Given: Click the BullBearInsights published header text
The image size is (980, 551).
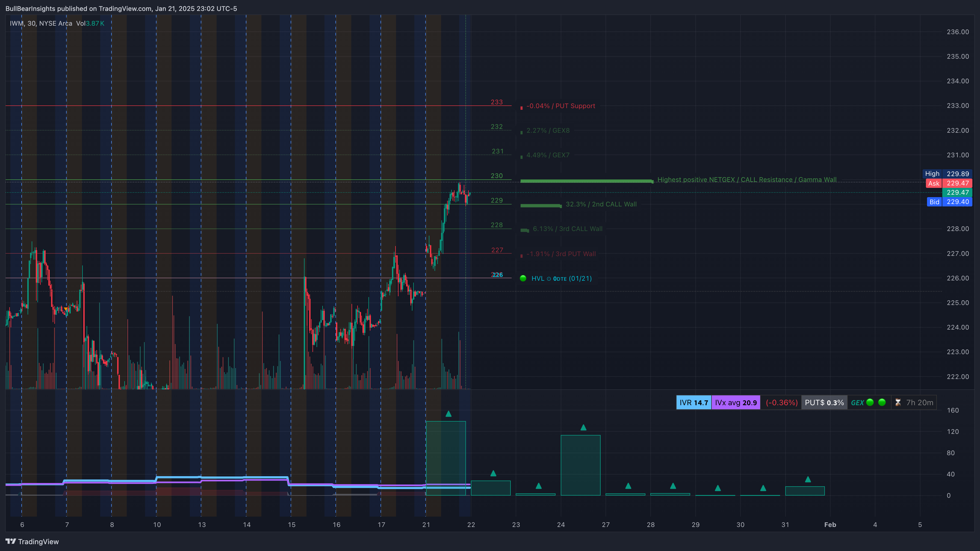Looking at the screenshot, I should click(x=121, y=8).
